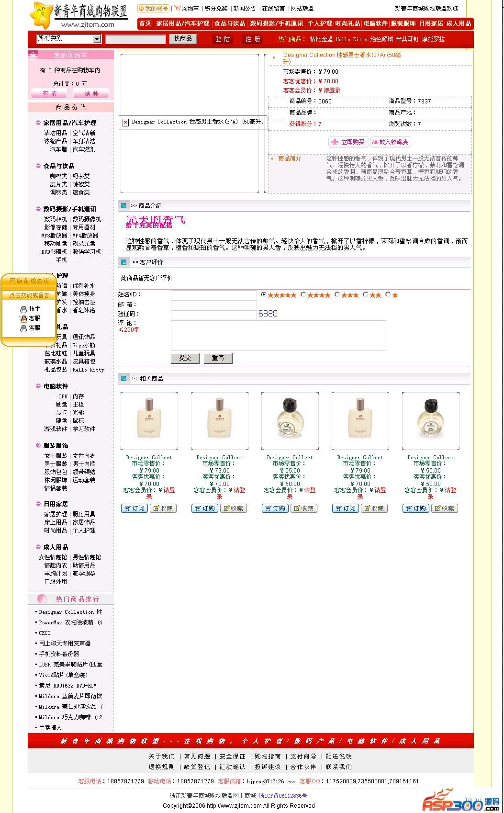Viewport: 504px width, 813px height.
Task: Open the 所有类别 category dropdown
Action: (69, 39)
